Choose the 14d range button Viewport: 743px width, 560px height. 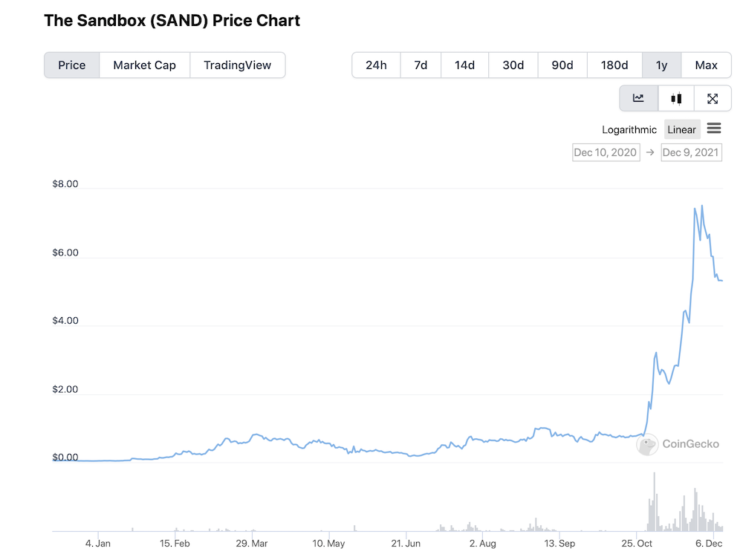[465, 65]
